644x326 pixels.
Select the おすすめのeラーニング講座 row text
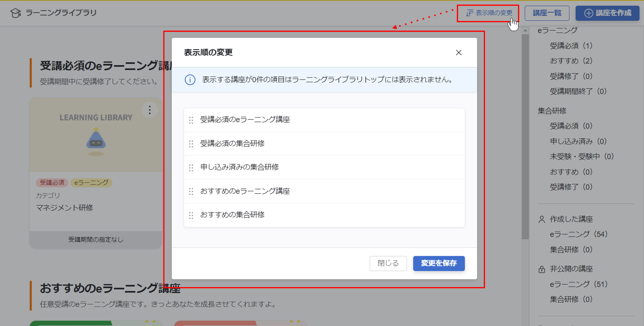point(245,191)
